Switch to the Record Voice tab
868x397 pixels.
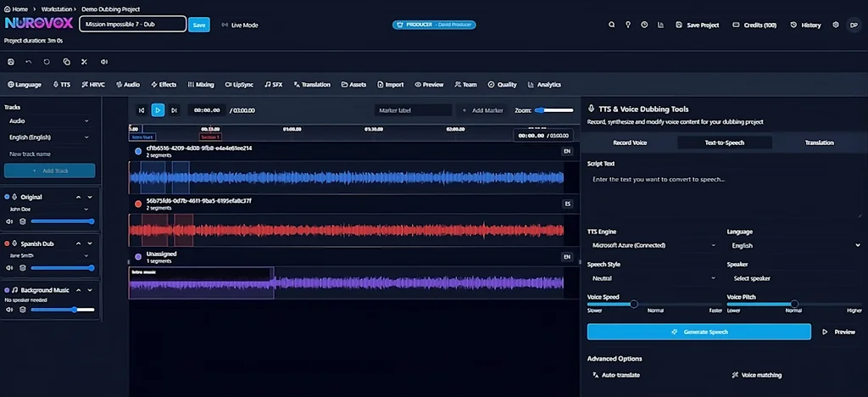click(x=630, y=143)
